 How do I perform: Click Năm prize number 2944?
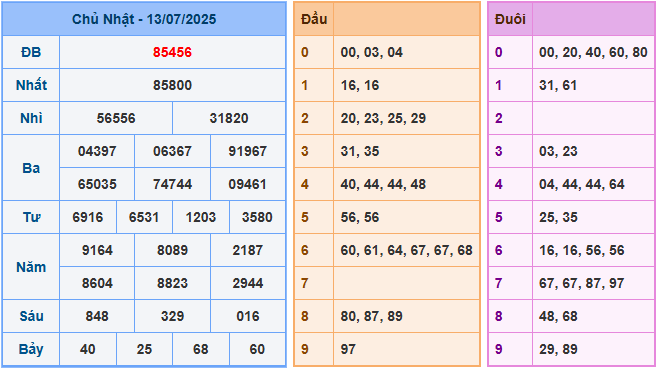click(248, 283)
